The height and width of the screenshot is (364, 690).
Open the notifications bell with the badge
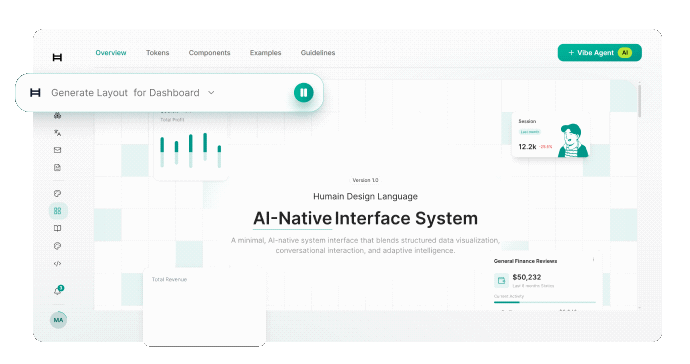(58, 290)
